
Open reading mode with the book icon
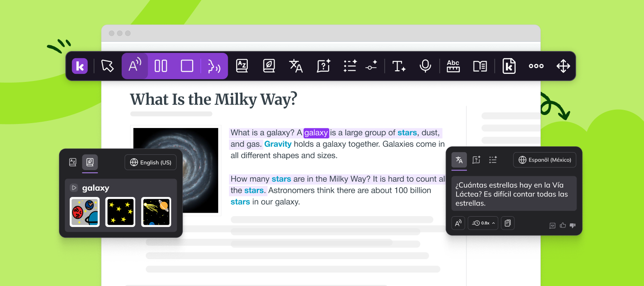point(479,66)
